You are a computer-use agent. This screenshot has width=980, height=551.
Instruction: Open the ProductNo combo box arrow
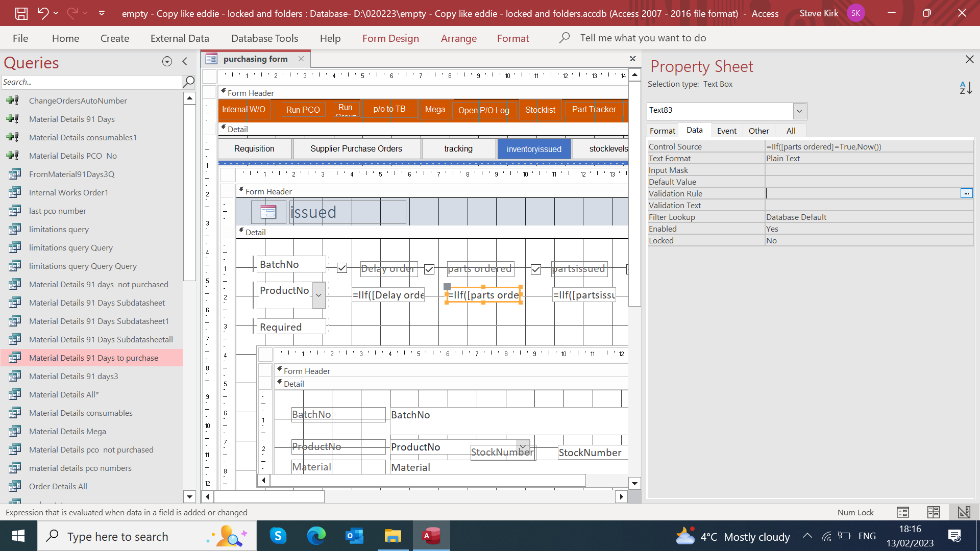[319, 295]
